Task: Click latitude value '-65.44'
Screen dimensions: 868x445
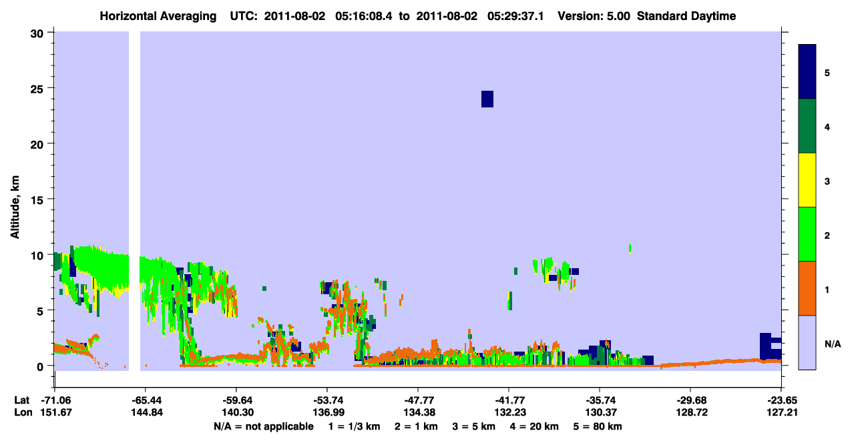Action: [x=146, y=400]
